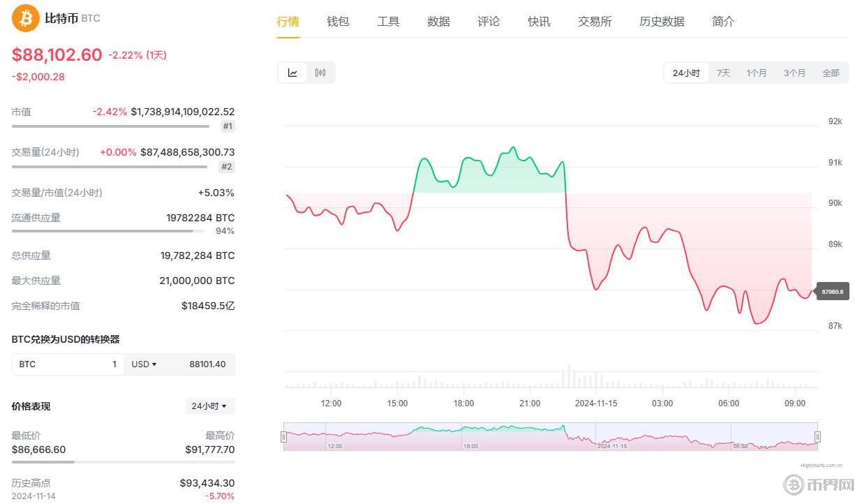Switch to the 交易所 tab
This screenshot has height=504, width=862.
[x=594, y=22]
